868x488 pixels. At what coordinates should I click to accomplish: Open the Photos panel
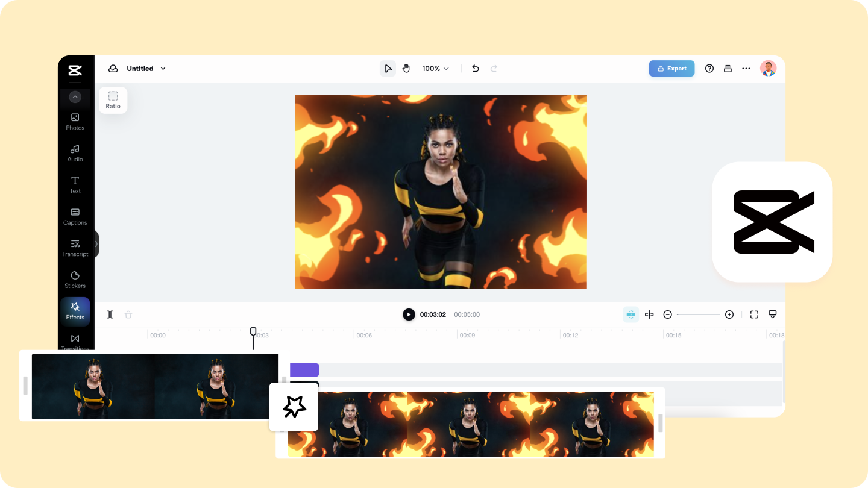tap(75, 121)
